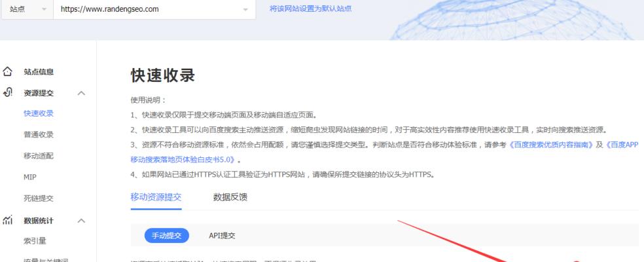Open 普通收录 from the sidebar
The height and width of the screenshot is (262, 644).
click(x=39, y=135)
